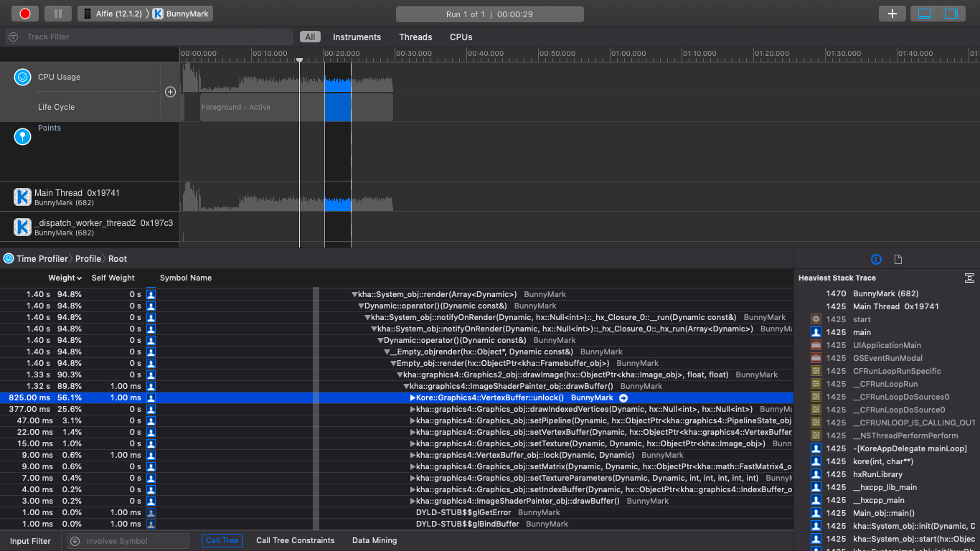Add an instrument with the plus button
This screenshot has height=551, width=980.
[x=892, y=14]
